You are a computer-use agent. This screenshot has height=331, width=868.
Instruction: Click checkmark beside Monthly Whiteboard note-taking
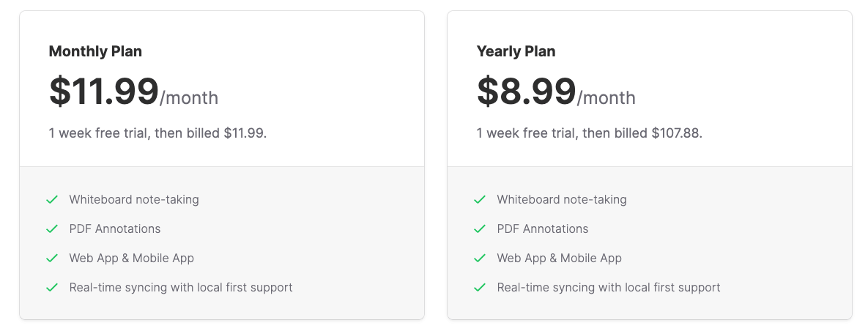(x=52, y=199)
